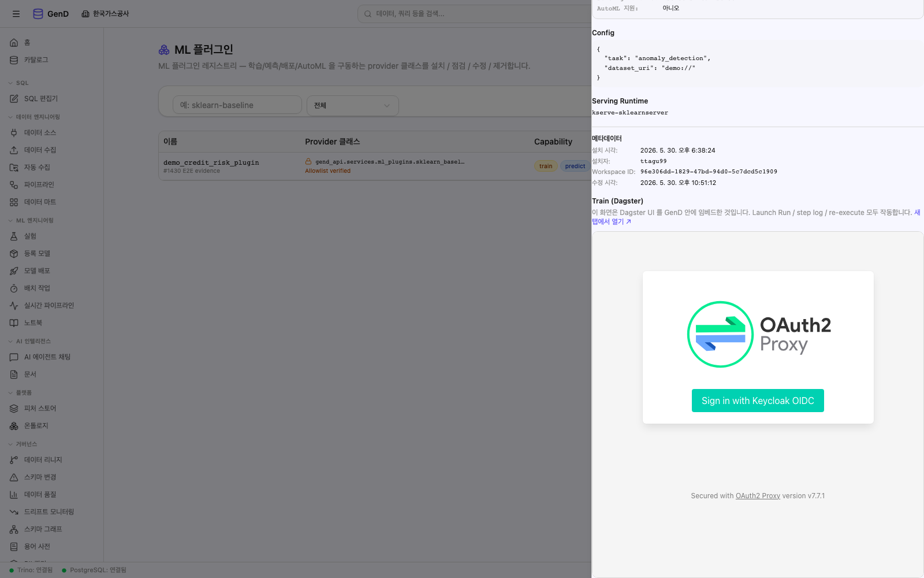
Task: Open 카탈로그 via its database icon
Action: tap(14, 60)
